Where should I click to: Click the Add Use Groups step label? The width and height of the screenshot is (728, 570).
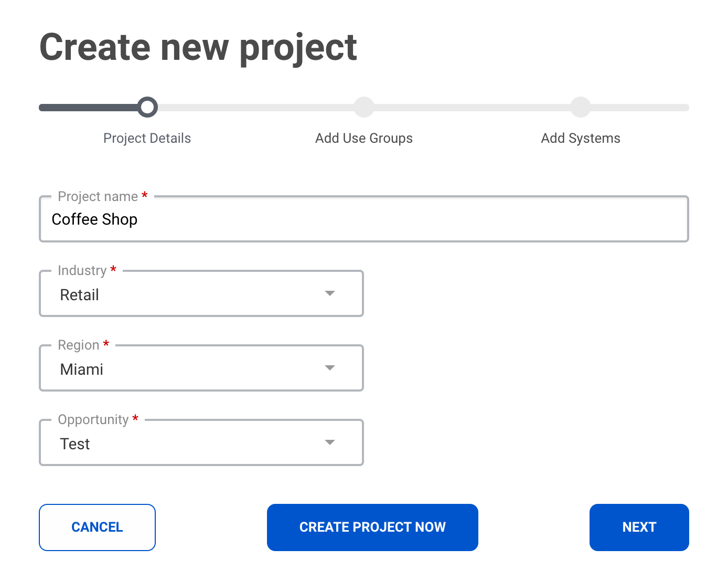coord(364,138)
